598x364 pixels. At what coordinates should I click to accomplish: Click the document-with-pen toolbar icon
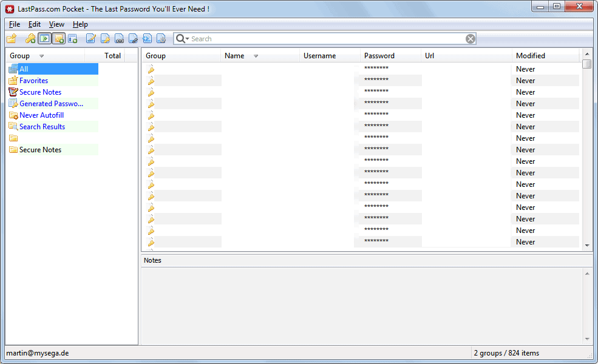[133, 38]
